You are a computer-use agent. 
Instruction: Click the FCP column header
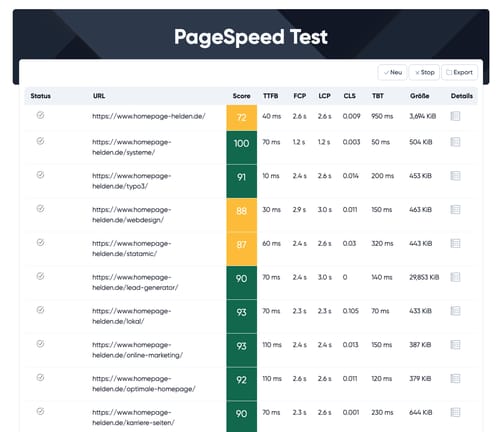click(300, 96)
